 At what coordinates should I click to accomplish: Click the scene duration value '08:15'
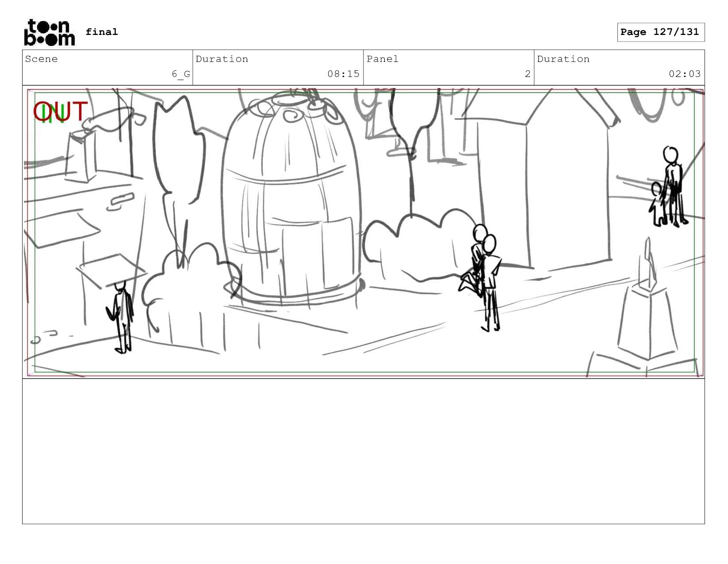tap(344, 74)
